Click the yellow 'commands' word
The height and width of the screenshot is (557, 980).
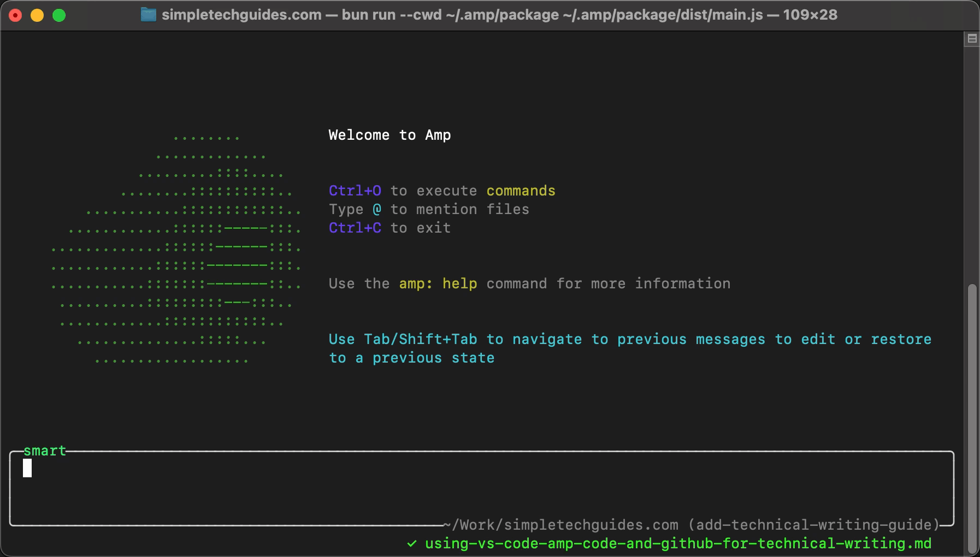(x=521, y=191)
